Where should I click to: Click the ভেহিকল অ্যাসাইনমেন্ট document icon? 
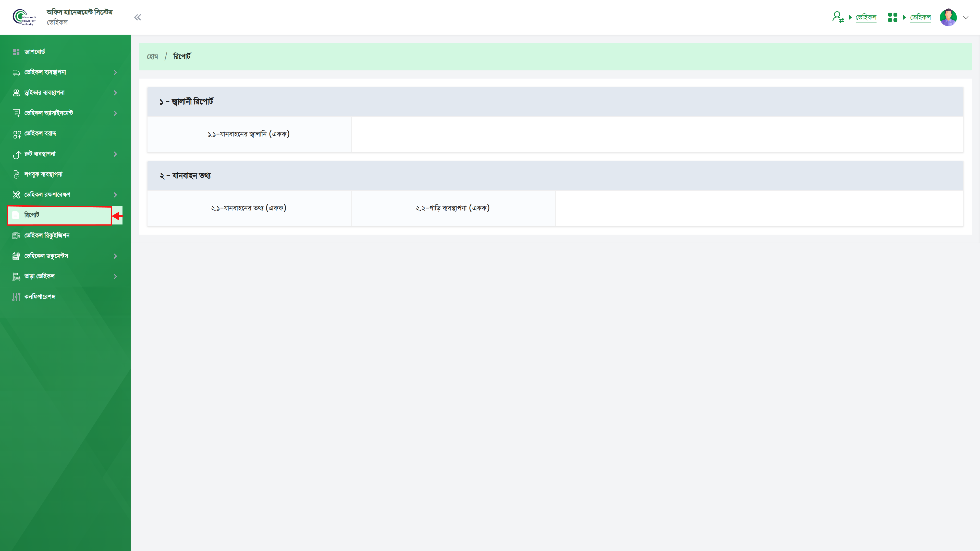(16, 113)
